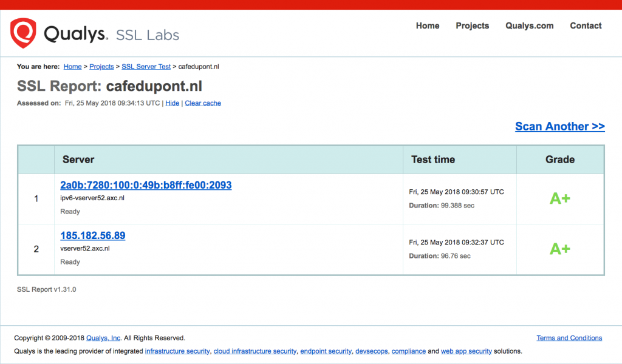622x364 pixels.
Task: Click row number 2 cell
Action: 36,249
